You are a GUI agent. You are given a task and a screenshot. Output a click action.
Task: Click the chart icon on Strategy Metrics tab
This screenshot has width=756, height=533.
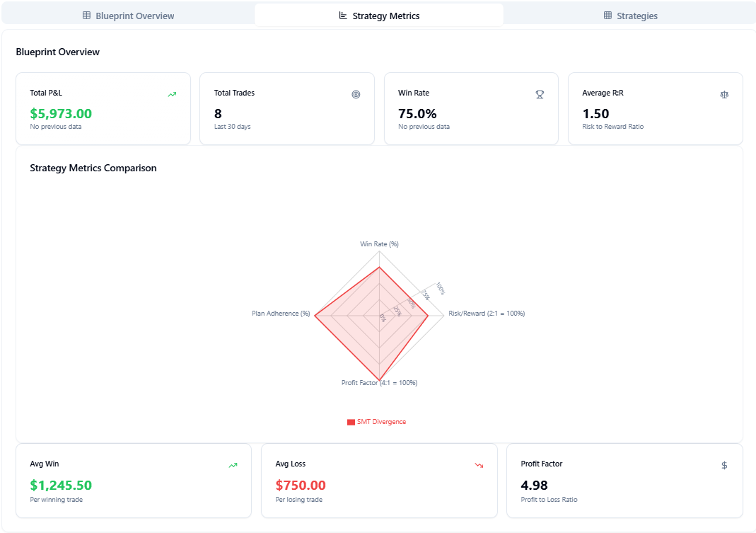point(343,16)
